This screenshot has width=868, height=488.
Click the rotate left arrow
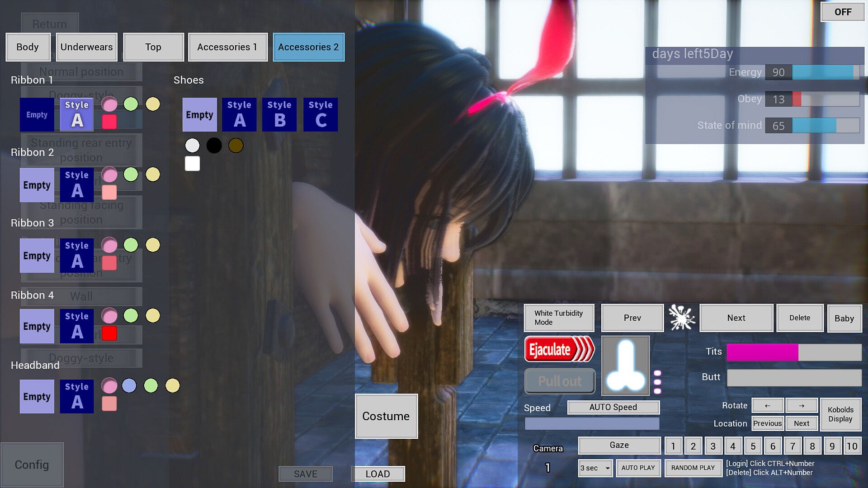(x=767, y=405)
